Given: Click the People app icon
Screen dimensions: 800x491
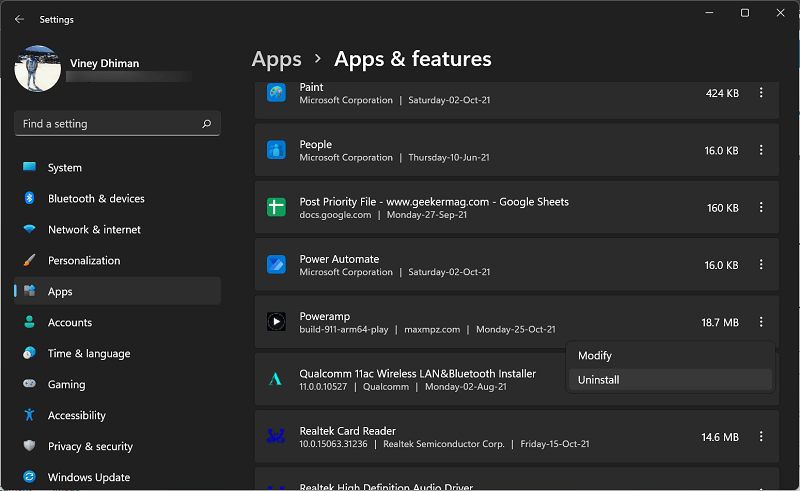Looking at the screenshot, I should point(276,150).
